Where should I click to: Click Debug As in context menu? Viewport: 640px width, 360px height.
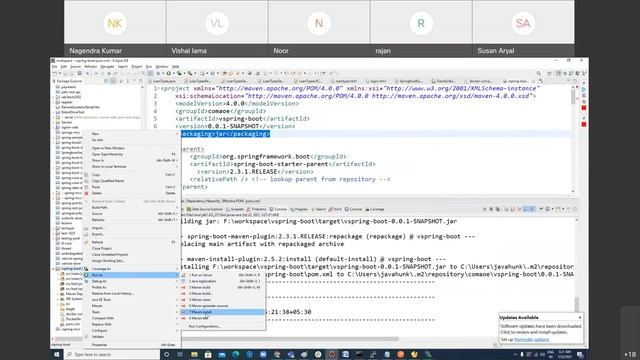(x=131, y=281)
